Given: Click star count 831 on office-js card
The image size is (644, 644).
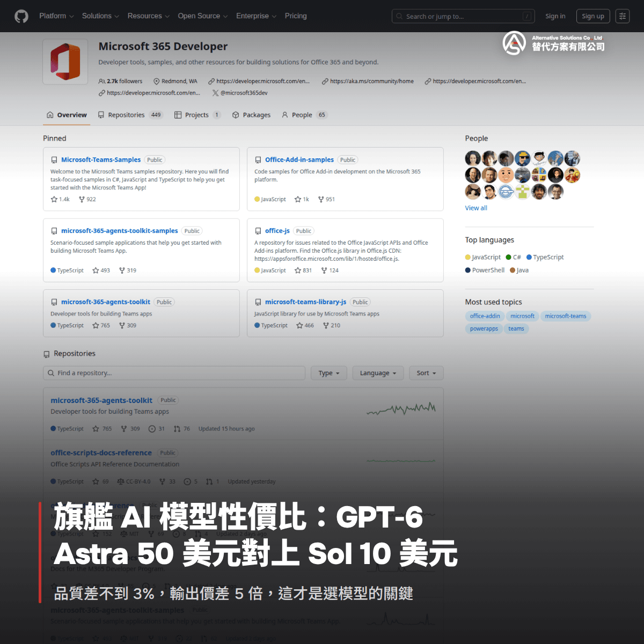Looking at the screenshot, I should (x=303, y=270).
